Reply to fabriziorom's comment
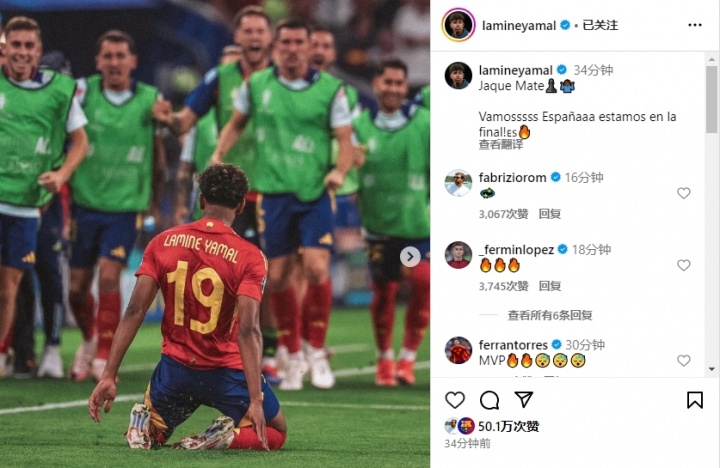Screen dimensions: 720x468 550,214
